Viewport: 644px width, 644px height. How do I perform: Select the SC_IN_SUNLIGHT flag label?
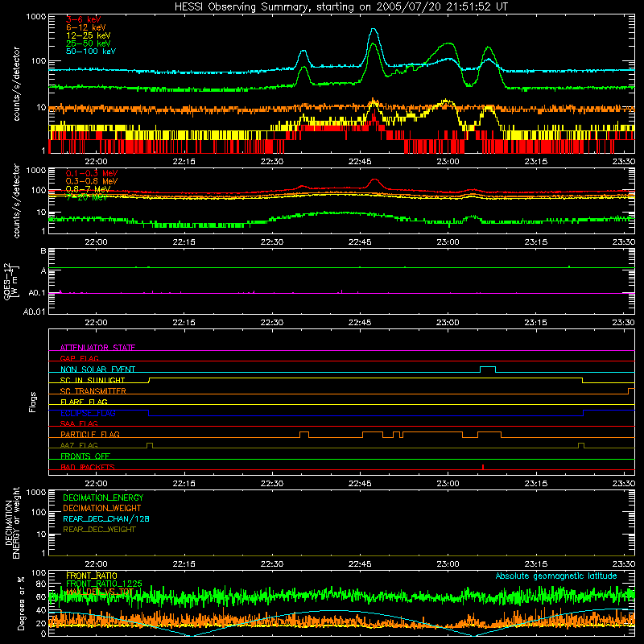click(x=93, y=380)
